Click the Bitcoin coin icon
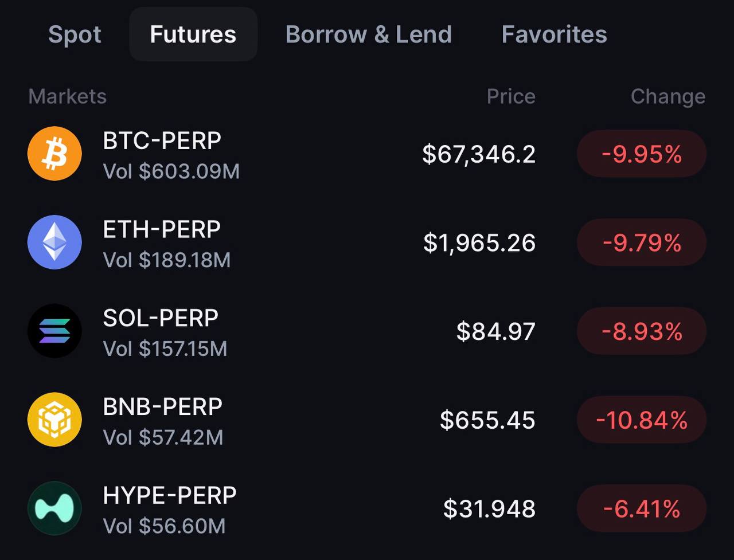Viewport: 734px width, 560px height. (x=54, y=154)
